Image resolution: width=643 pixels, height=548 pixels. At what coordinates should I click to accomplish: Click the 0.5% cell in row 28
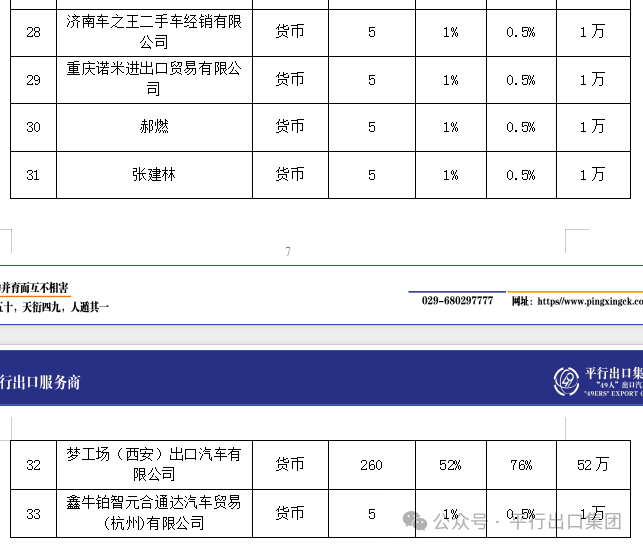tap(521, 32)
